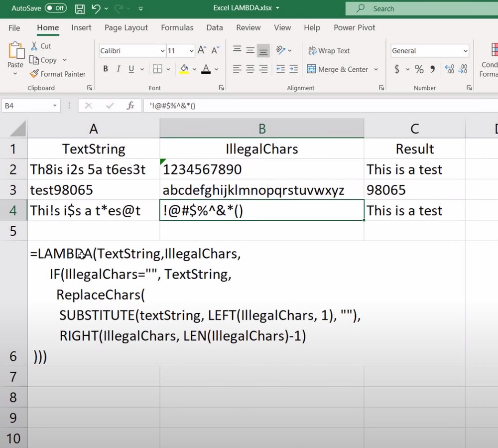Apply Bold formatting
Viewport: 498px width, 448px height.
pyautogui.click(x=106, y=69)
